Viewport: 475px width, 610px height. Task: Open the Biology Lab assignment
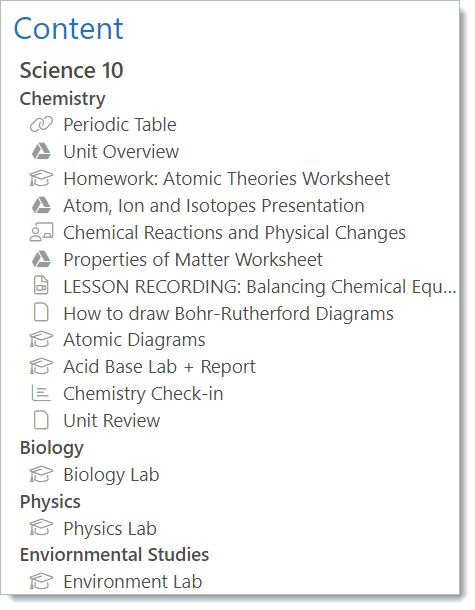coord(111,475)
